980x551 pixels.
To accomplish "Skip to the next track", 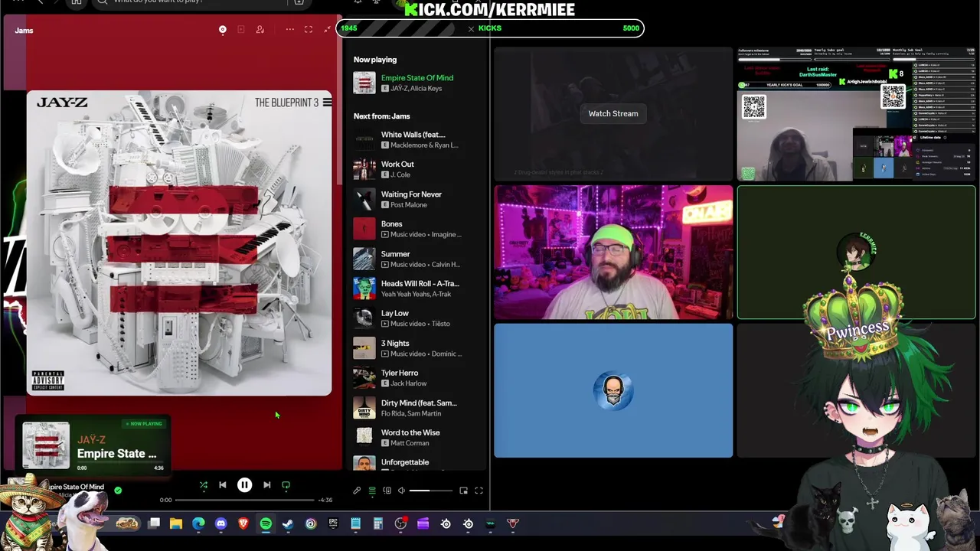I will 266,485.
